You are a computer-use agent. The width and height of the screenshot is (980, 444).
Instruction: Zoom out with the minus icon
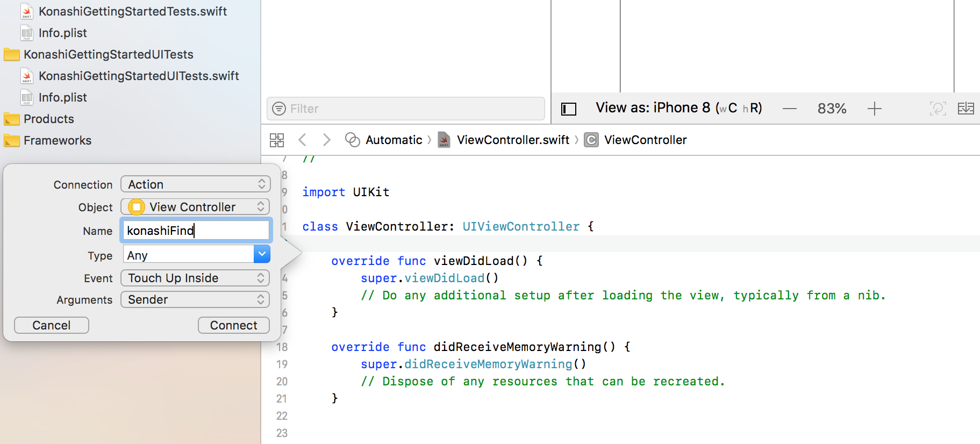(x=789, y=109)
